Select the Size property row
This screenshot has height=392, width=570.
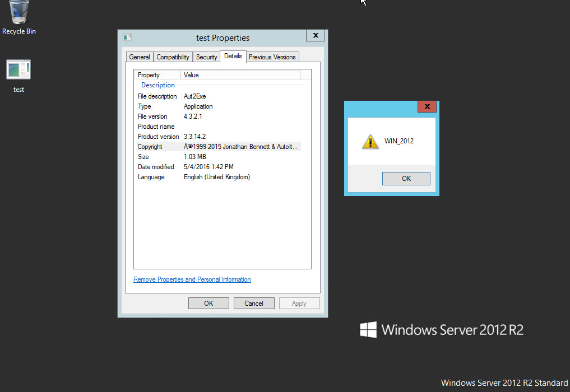pos(219,157)
